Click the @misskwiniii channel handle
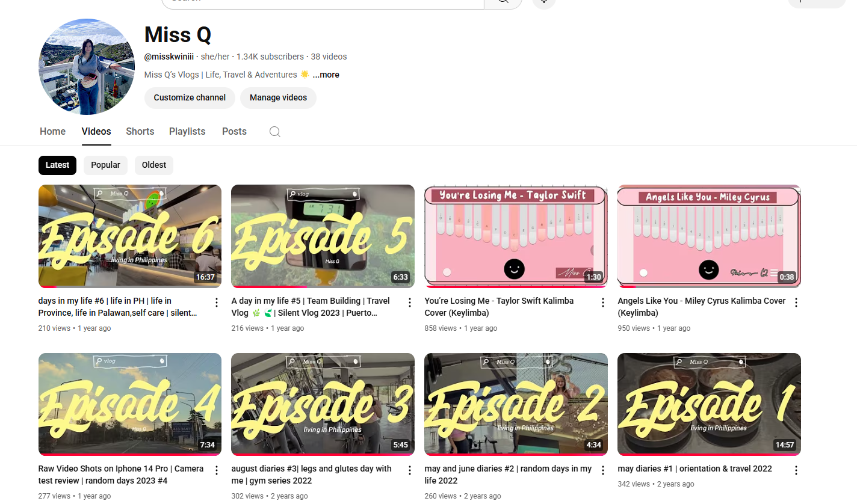Viewport: 857px width, 504px height. pos(169,57)
